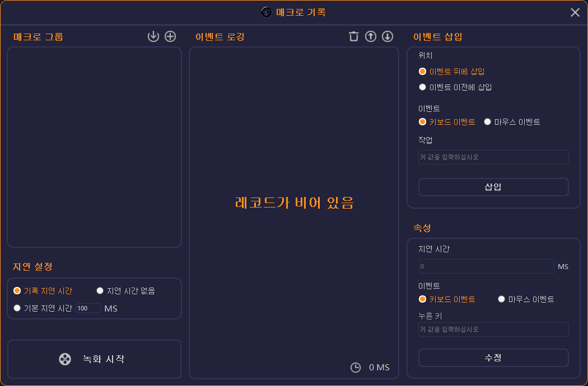The height and width of the screenshot is (386, 588).
Task: Click the macro app logo in title
Action: [266, 12]
